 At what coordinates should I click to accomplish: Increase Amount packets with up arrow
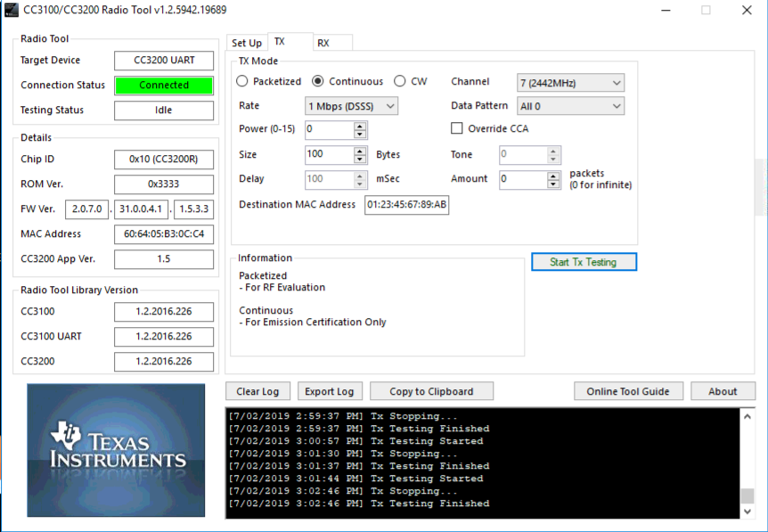tap(553, 176)
